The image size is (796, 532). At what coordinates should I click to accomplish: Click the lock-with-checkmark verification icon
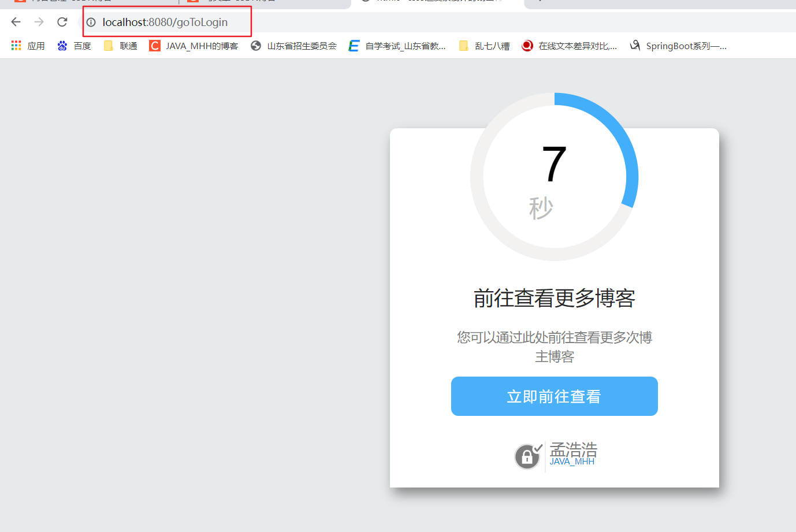pyautogui.click(x=527, y=456)
